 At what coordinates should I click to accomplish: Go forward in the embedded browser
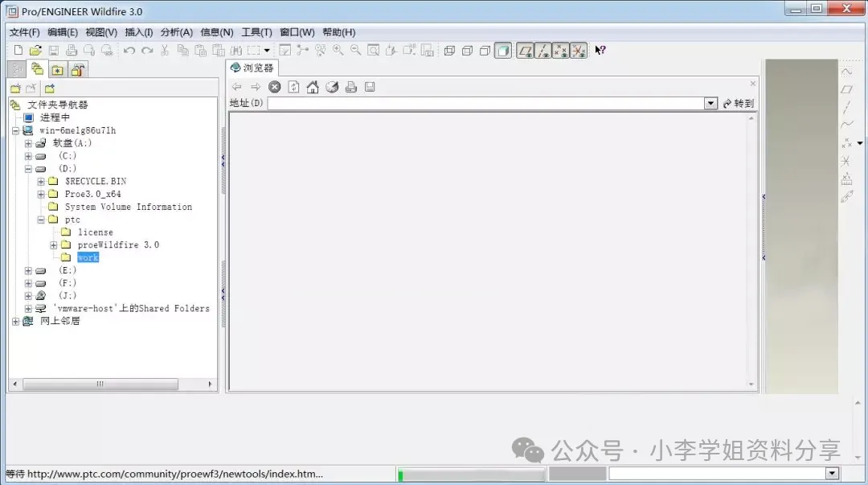(256, 87)
